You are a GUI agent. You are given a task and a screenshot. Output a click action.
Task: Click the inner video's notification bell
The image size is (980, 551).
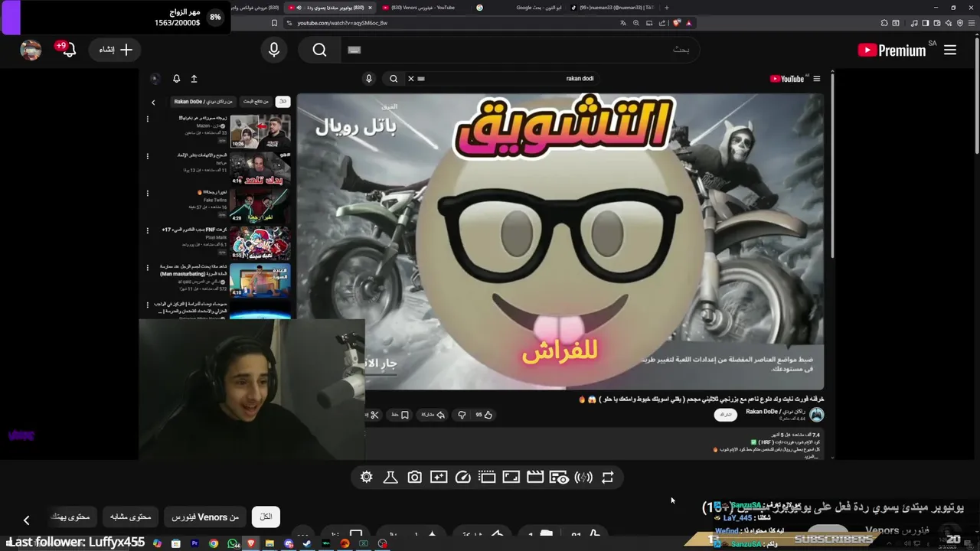point(176,79)
